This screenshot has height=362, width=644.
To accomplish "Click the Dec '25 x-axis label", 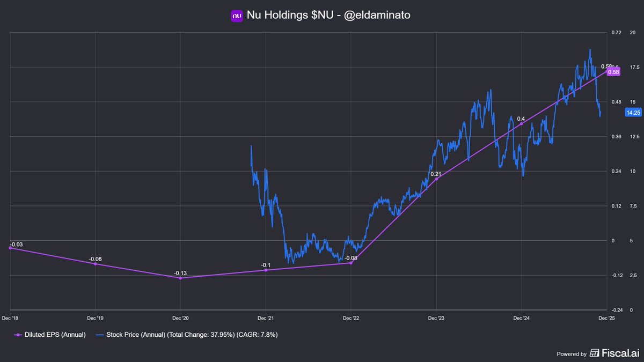I will click(x=606, y=317).
